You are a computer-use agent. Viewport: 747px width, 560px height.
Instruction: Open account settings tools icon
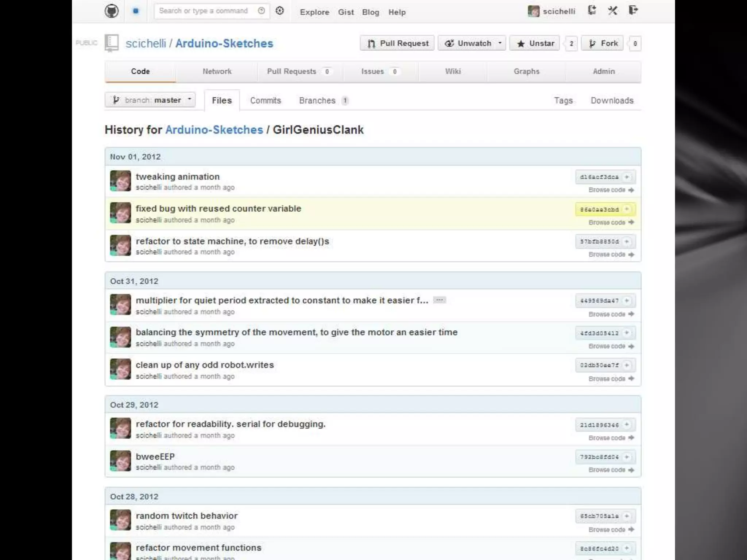(613, 10)
